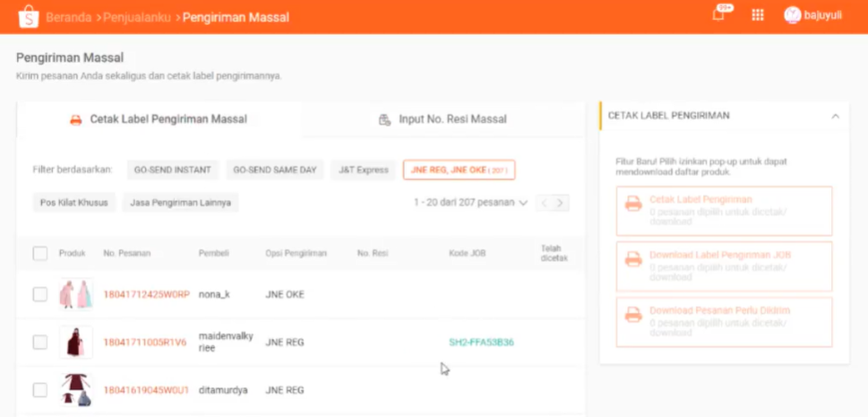868x417 pixels.
Task: Open order number 18041712425W0RP
Action: (147, 294)
